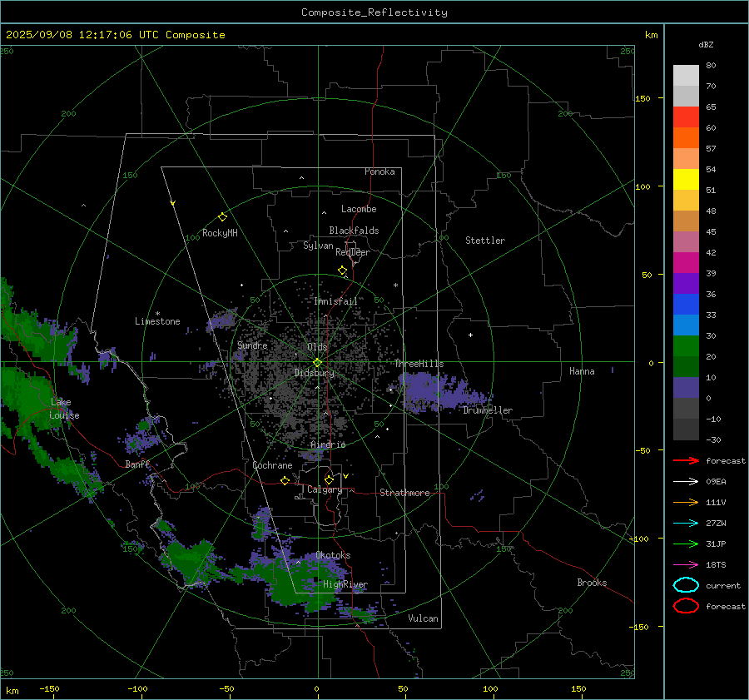749x700 pixels.
Task: Click the Calgary label
Action: pyautogui.click(x=325, y=489)
